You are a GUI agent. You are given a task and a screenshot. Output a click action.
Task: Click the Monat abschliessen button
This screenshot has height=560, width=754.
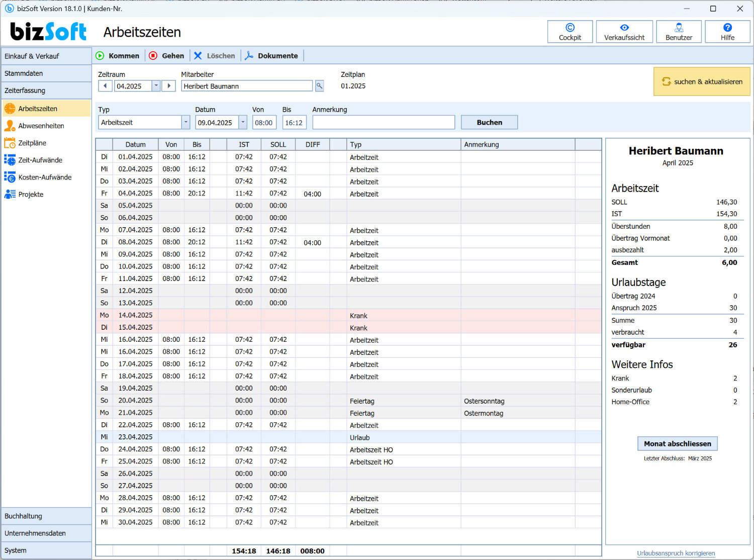click(x=678, y=443)
